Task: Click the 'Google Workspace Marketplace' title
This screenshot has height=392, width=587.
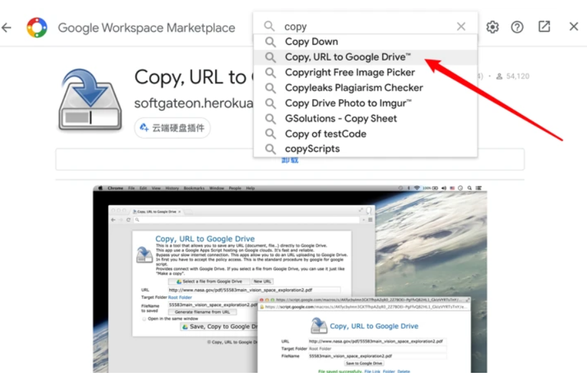Action: tap(147, 28)
